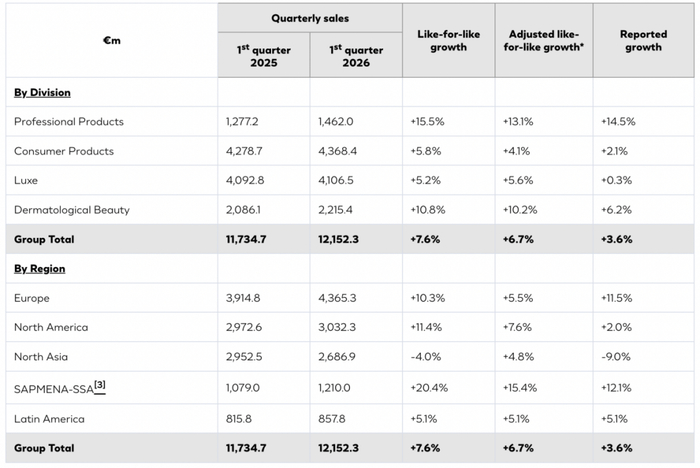The height and width of the screenshot is (468, 700).
Task: Click the first Group Total 12,152.3 value
Action: click(338, 239)
